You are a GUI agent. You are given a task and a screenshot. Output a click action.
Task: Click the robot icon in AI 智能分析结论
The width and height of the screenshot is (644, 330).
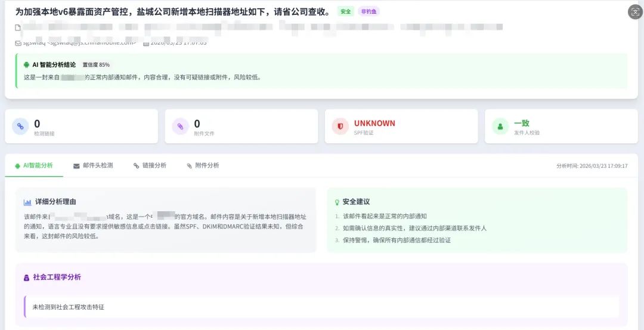(27, 64)
